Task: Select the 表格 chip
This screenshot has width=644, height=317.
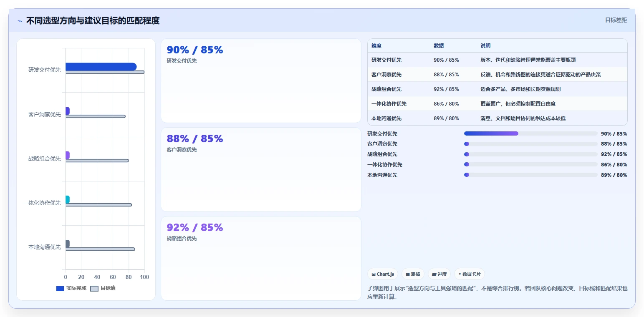Action: coord(413,274)
